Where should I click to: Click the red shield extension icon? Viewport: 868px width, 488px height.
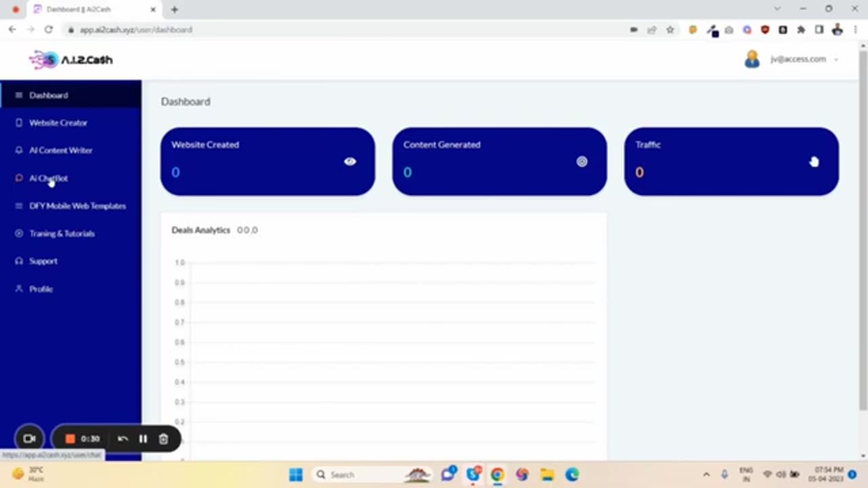pyautogui.click(x=765, y=30)
